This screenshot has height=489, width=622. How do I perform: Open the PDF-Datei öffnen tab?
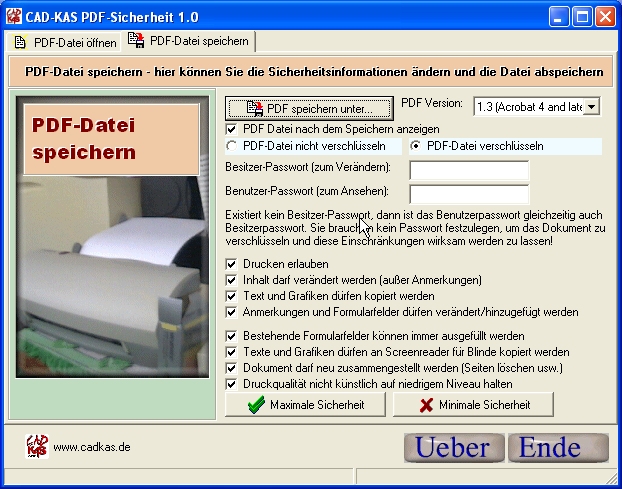click(62, 42)
